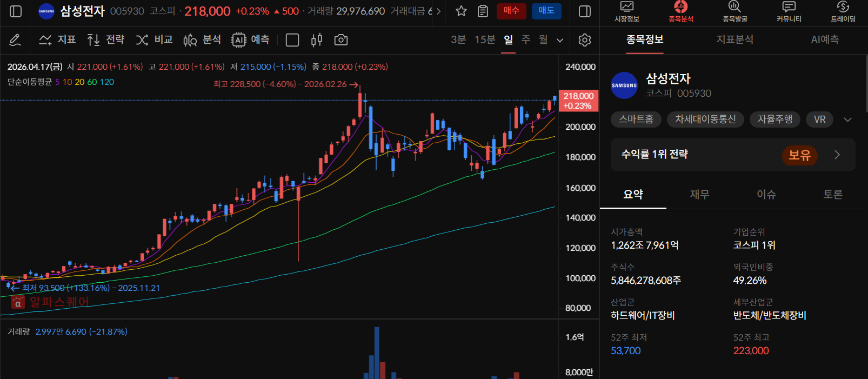Viewport: 868px width, 379px height.
Task: Open the 커뮤니티 community section
Action: pos(789,12)
